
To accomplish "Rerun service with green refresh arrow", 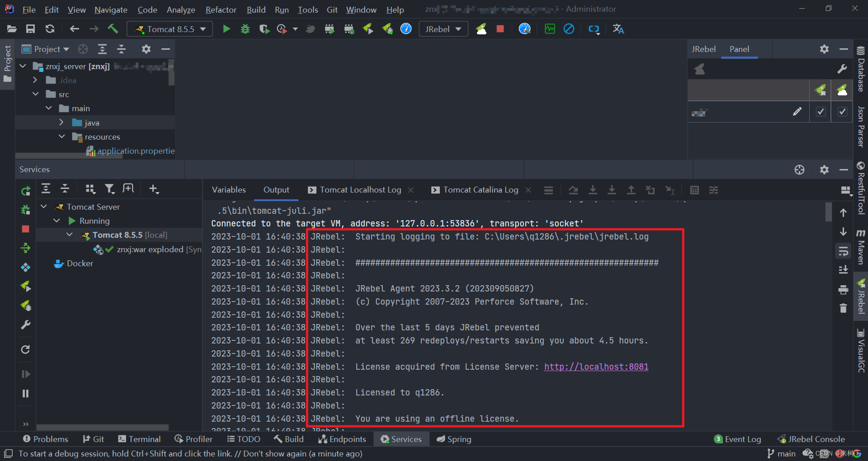I will (26, 191).
